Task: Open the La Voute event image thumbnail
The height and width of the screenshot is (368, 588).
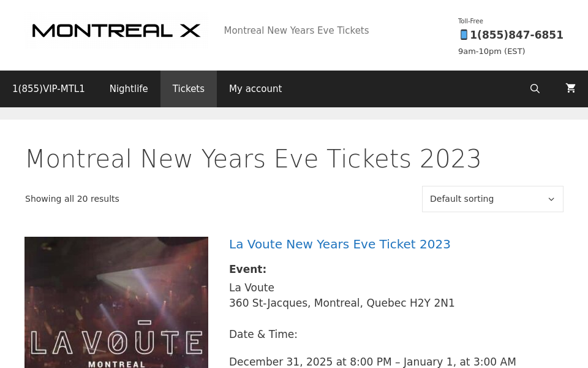Action: (116, 302)
